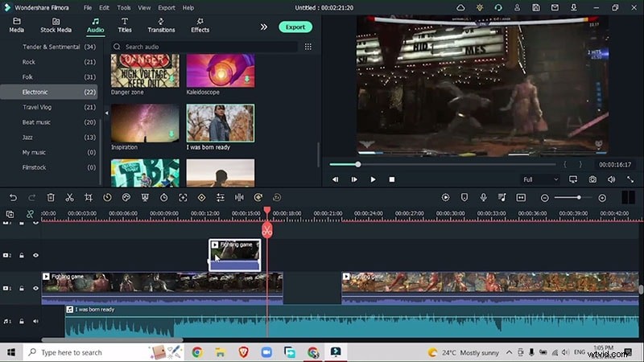Open the duration timer icon

164,198
